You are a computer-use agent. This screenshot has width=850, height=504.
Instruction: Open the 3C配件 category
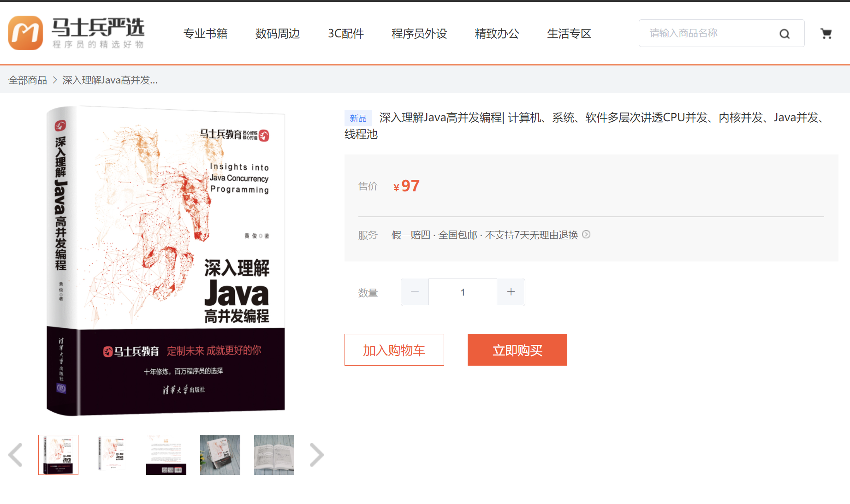pyautogui.click(x=346, y=34)
